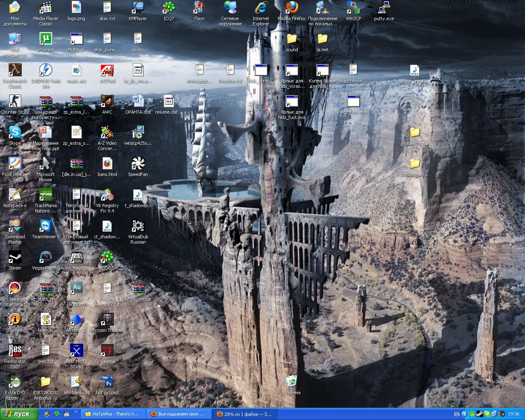The width and height of the screenshot is (525, 420).
Task: Select the TrackMania Nations desktop icon
Action: coord(46,201)
